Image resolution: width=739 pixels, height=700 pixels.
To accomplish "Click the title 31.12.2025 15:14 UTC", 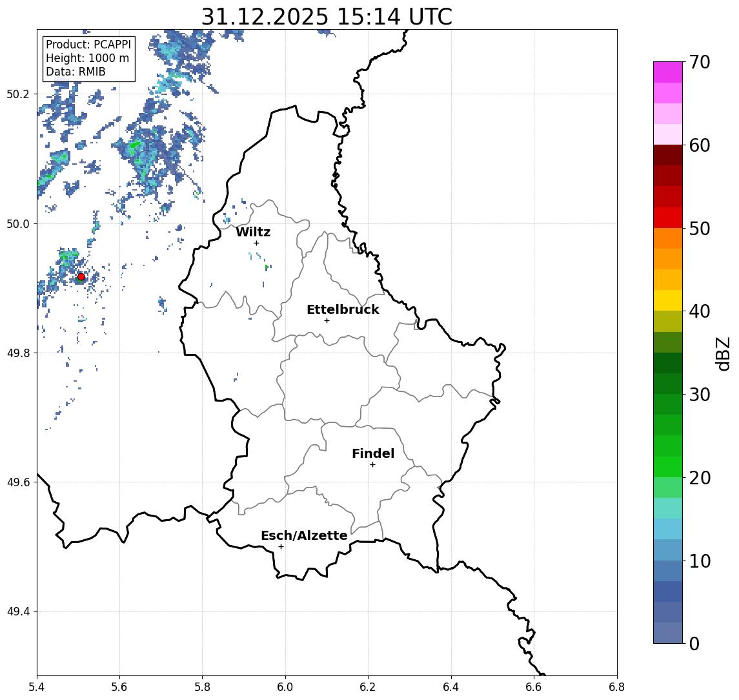I will coord(327,17).
